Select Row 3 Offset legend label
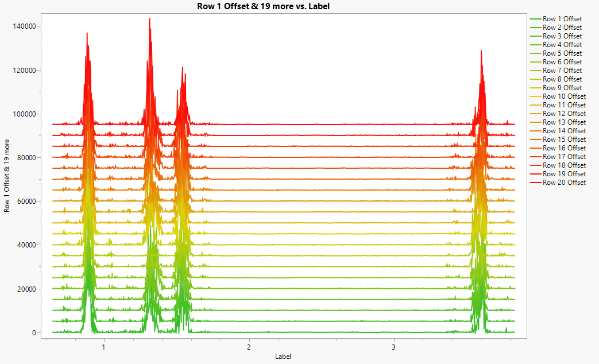This screenshot has width=599, height=364. pos(562,36)
